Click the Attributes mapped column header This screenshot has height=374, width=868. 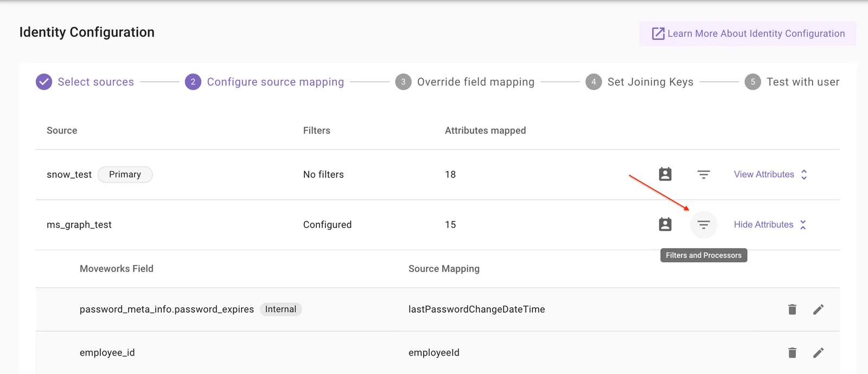486,130
